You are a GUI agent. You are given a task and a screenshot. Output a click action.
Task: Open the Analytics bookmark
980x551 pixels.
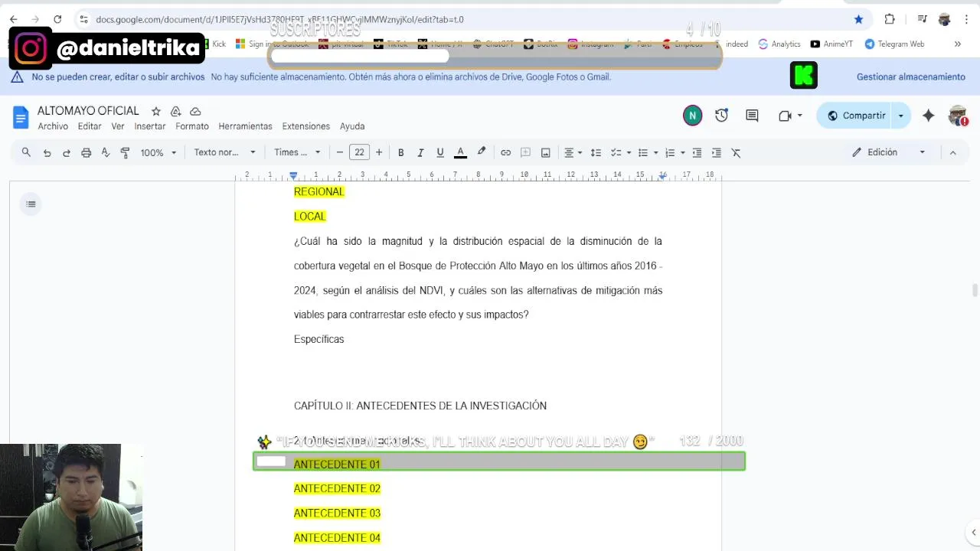tap(779, 44)
